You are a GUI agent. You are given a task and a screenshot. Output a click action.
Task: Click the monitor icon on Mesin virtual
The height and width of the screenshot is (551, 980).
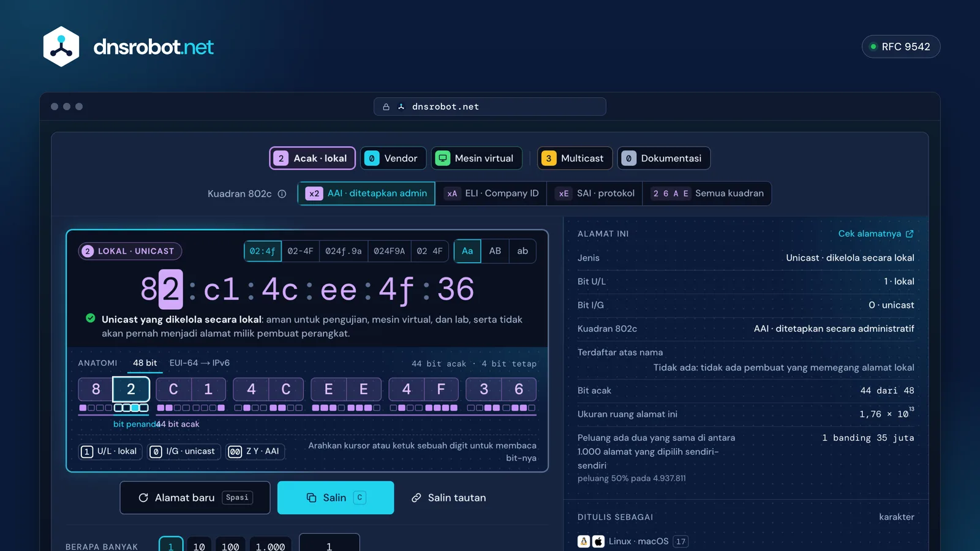point(442,158)
